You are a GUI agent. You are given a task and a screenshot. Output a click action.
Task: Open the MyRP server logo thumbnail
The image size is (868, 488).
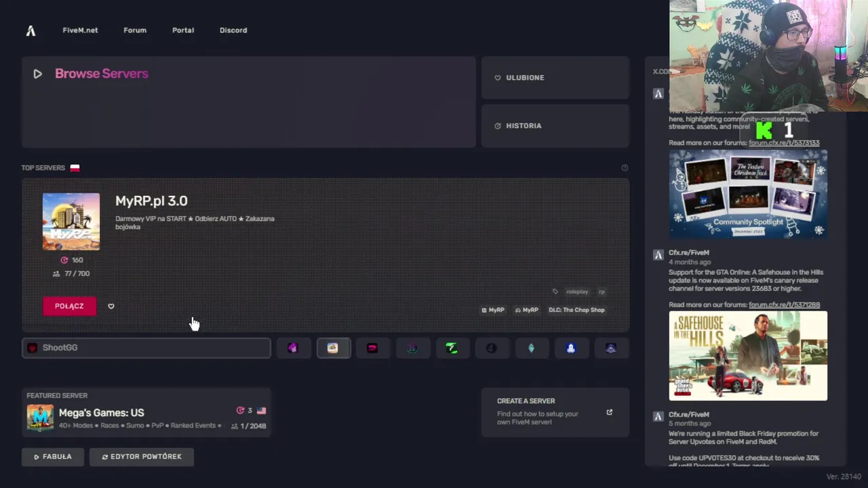click(x=71, y=222)
